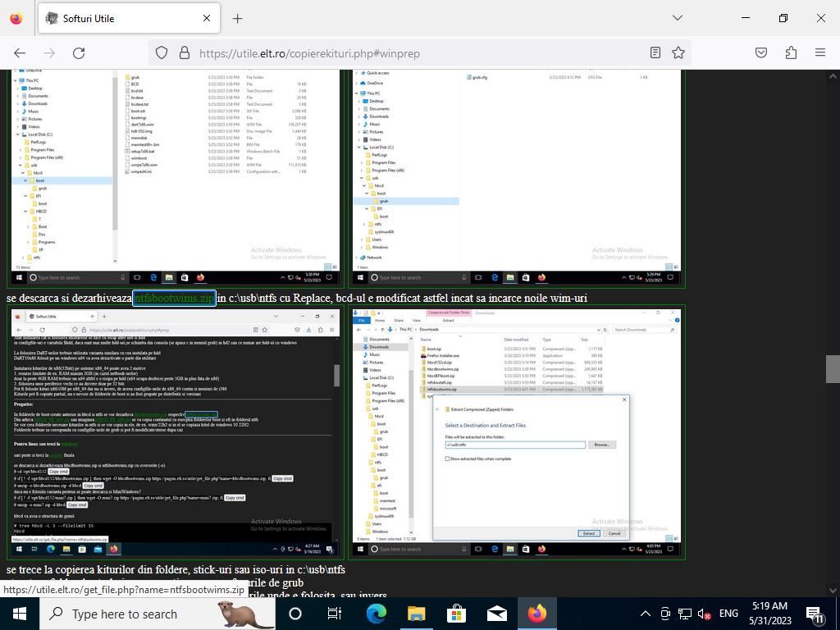Switch the ENG input language indicator
Viewport: 840px width, 630px height.
tap(728, 614)
